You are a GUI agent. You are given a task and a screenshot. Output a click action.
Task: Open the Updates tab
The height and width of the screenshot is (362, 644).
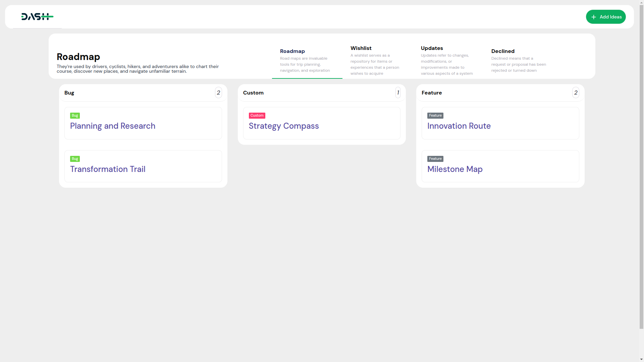coord(432,48)
